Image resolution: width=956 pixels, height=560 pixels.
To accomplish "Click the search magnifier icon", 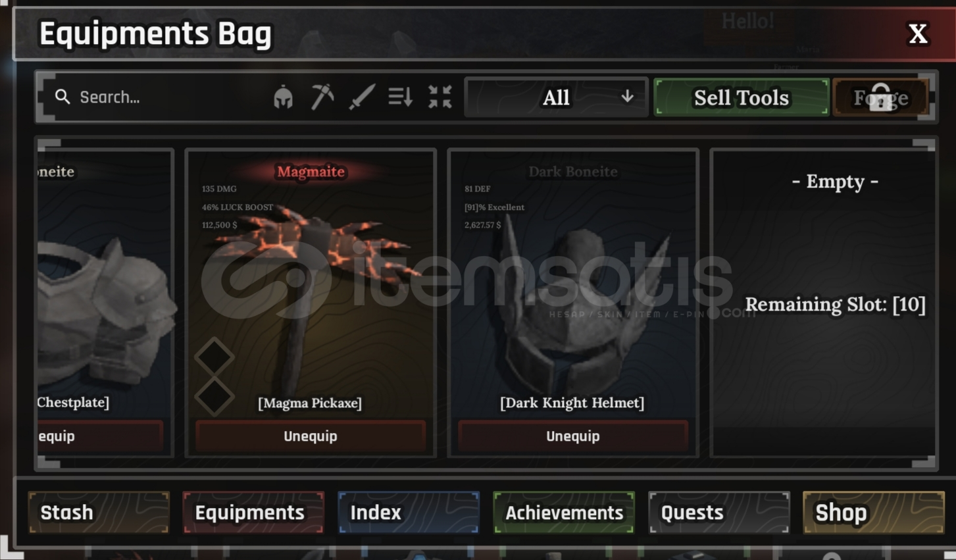I will pos(63,97).
